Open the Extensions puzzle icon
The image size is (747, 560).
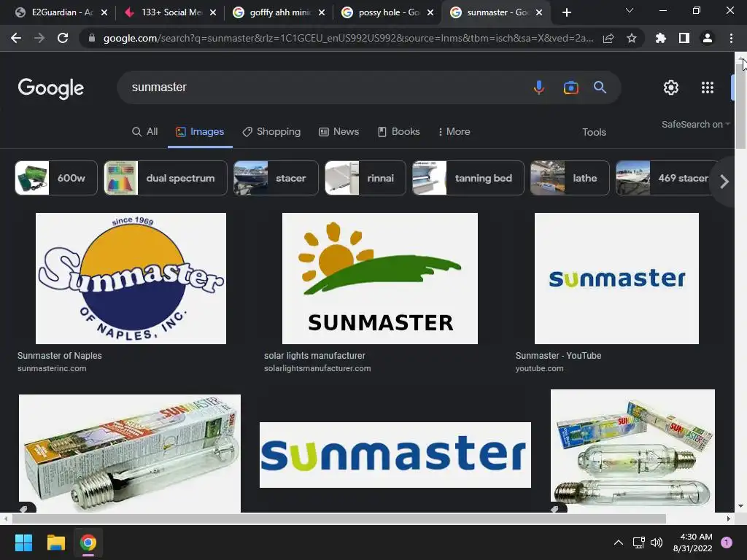point(660,38)
